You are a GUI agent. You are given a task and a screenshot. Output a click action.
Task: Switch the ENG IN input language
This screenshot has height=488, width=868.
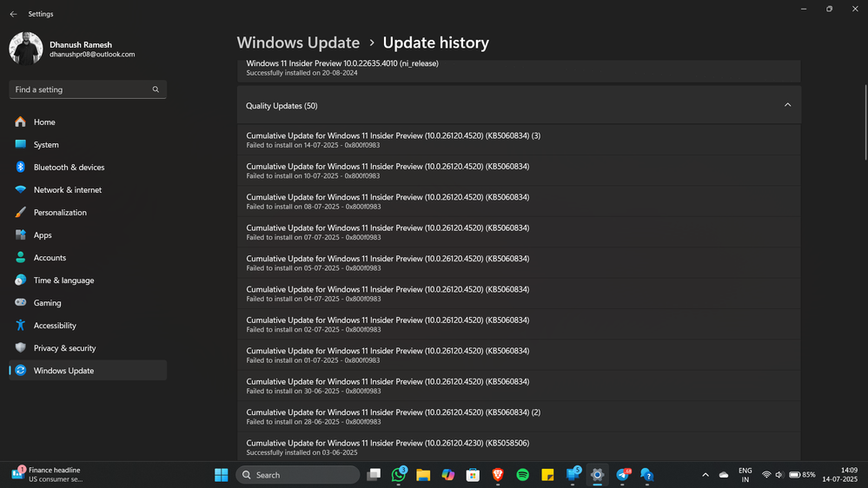745,475
